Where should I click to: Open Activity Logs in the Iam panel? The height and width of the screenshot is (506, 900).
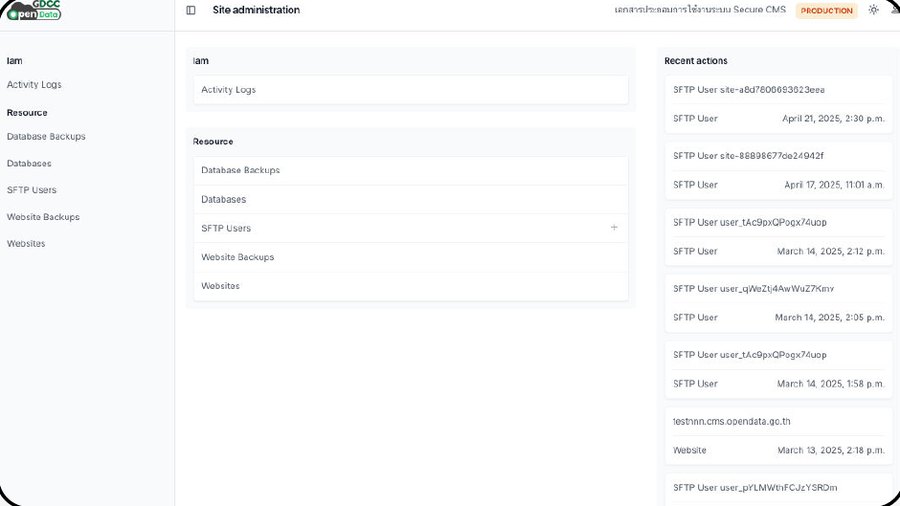[410, 89]
